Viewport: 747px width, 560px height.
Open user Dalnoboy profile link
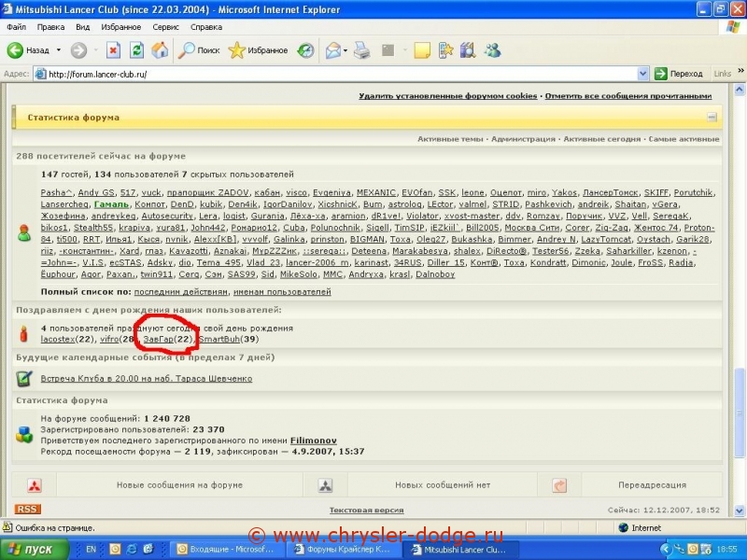coord(435,274)
